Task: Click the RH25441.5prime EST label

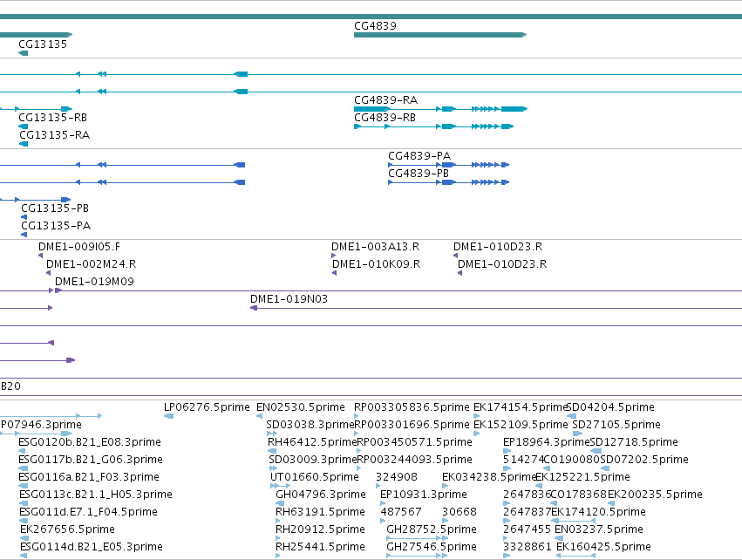Action: (320, 547)
